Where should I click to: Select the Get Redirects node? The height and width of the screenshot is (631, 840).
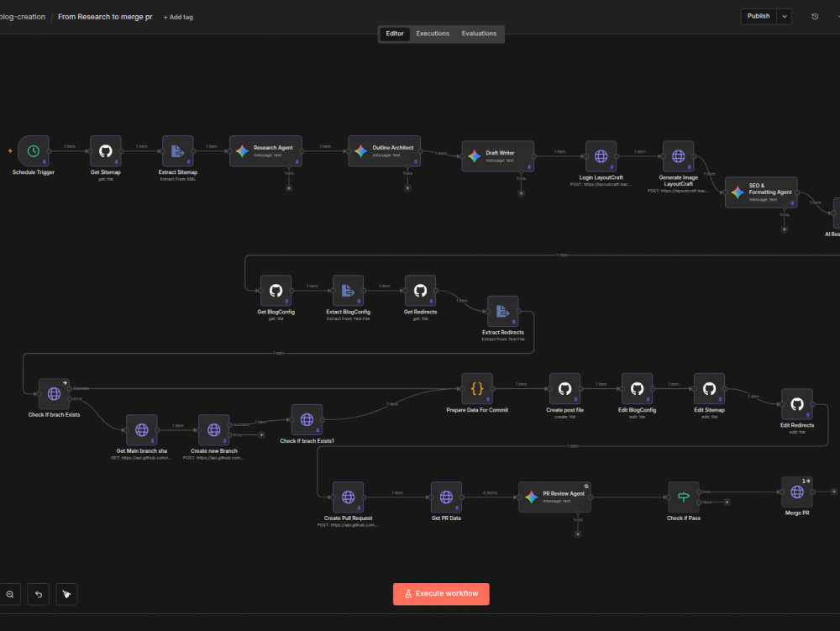[421, 291]
